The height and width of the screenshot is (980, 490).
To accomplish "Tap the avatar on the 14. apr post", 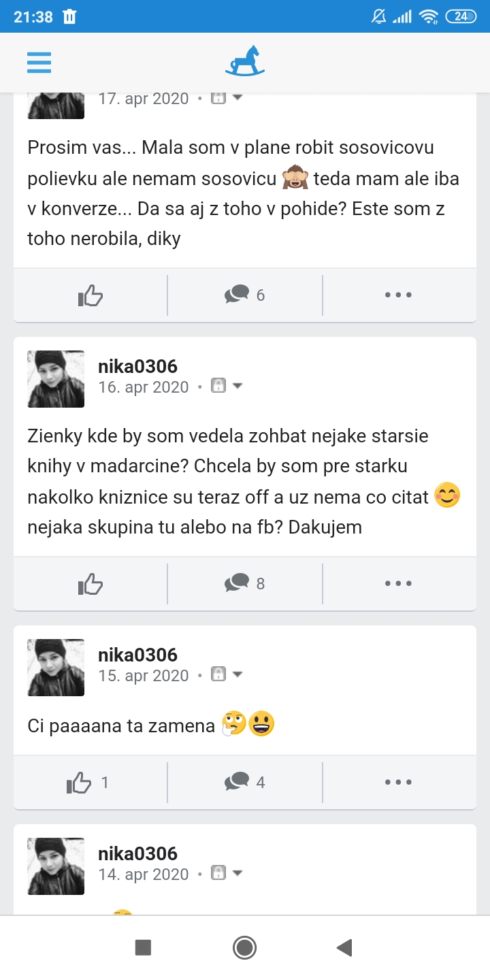I will (56, 866).
